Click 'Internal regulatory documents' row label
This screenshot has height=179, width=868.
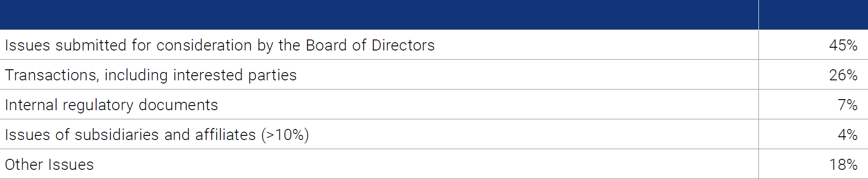111,105
